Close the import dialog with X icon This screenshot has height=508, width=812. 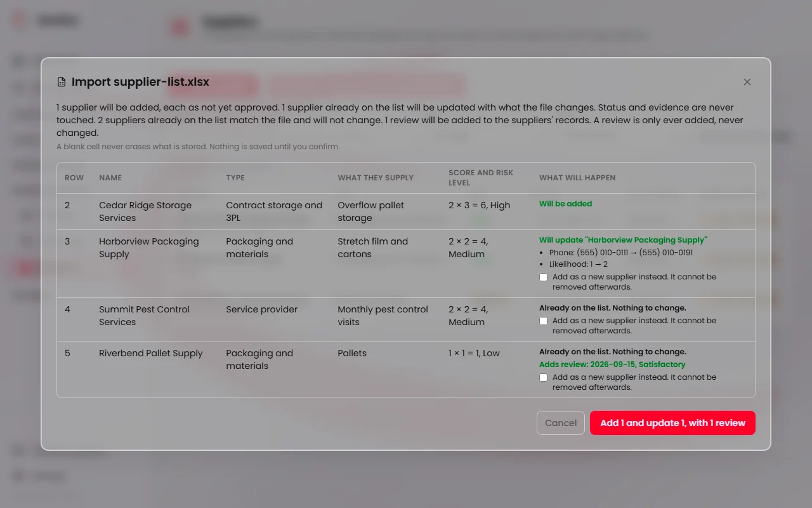tap(747, 82)
